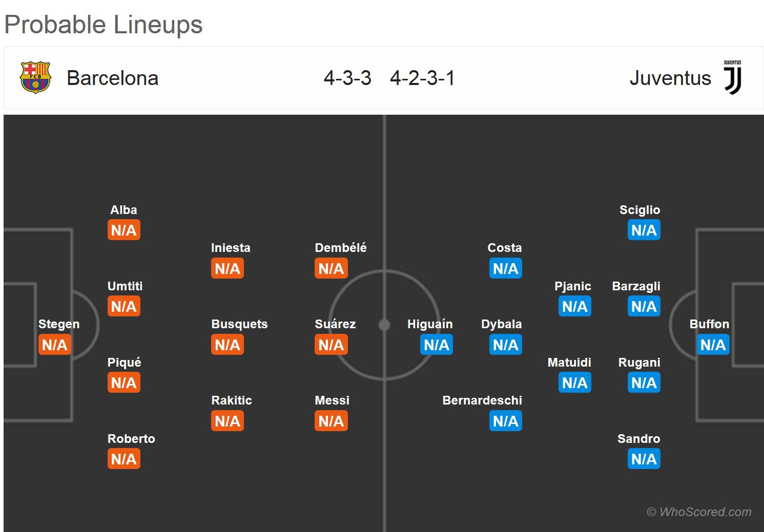Click Buffon's blue N/A rating badge
Viewport: 764px width, 532px height.
pyautogui.click(x=713, y=345)
